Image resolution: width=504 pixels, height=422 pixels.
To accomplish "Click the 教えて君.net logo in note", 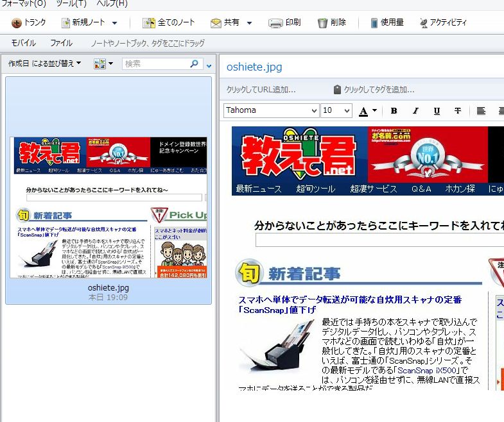I will 299,155.
